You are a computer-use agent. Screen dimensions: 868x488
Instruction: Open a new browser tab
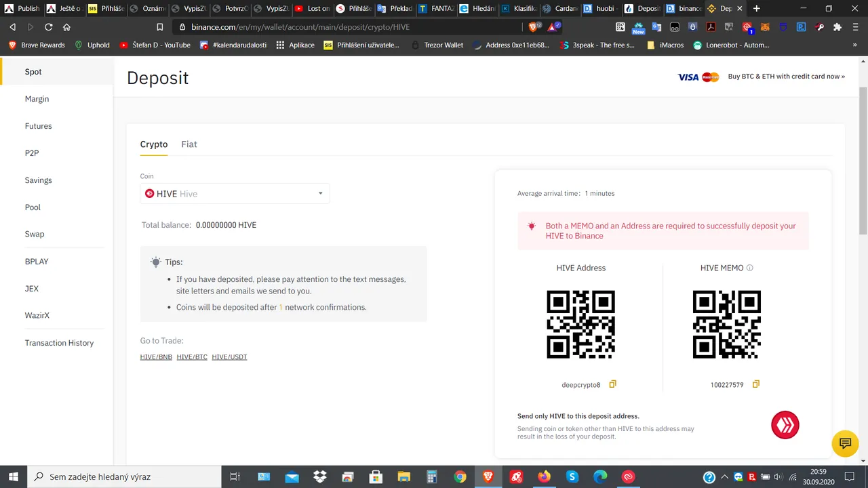click(757, 8)
